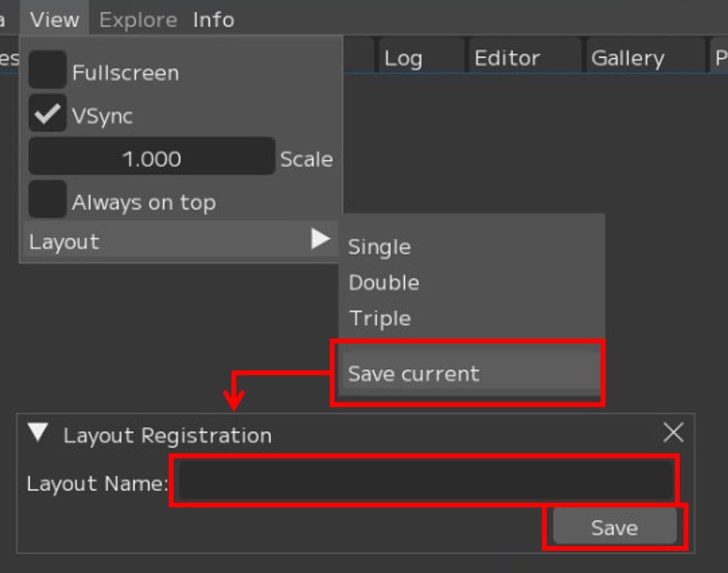Enable the Fullscreen checkbox
Screen dimensions: 728x573
[x=47, y=71]
